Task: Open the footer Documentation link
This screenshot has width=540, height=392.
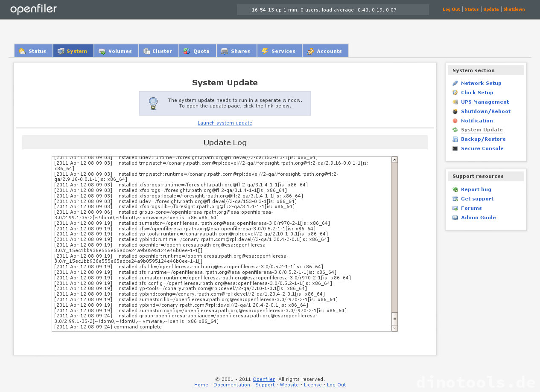Action: [232, 385]
